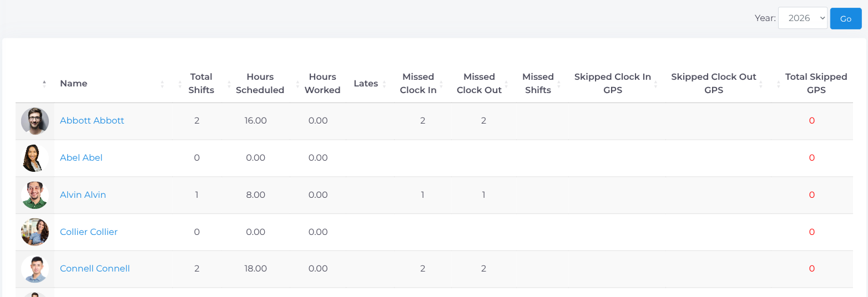Sort by Skipped Clock Out GPS header

click(714, 83)
